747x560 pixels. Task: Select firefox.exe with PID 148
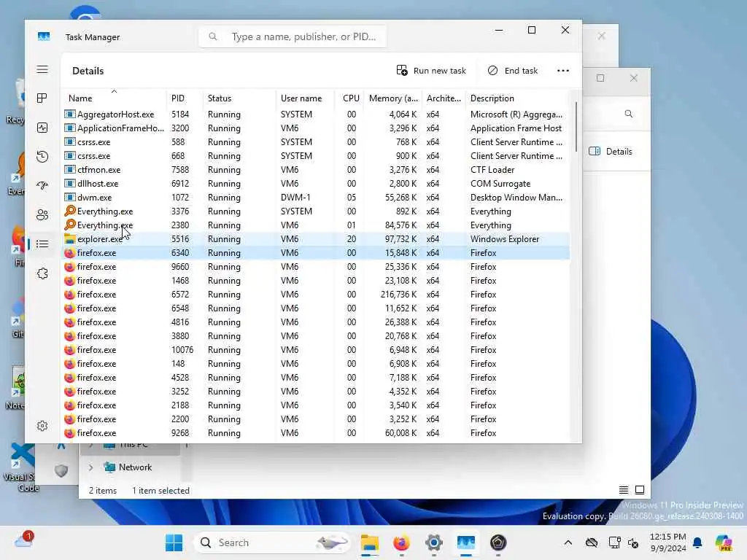[x=316, y=364]
